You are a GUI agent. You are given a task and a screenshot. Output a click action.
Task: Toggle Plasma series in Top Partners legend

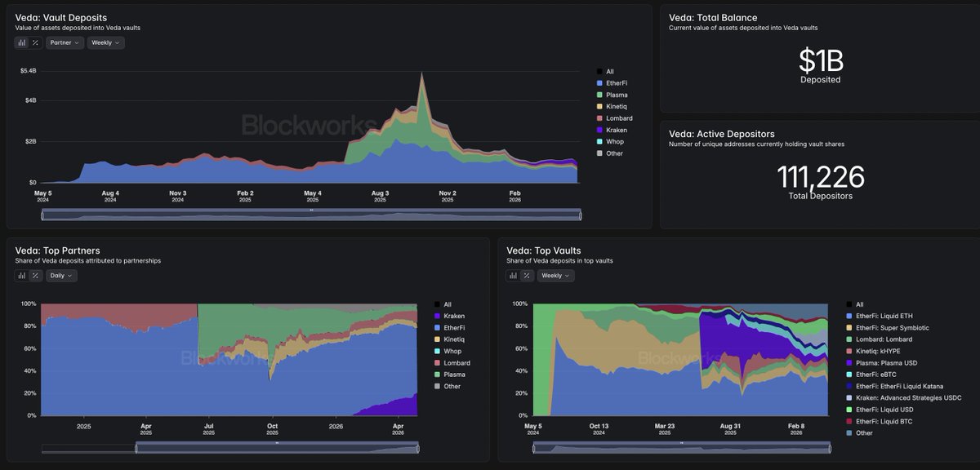pyautogui.click(x=450, y=375)
